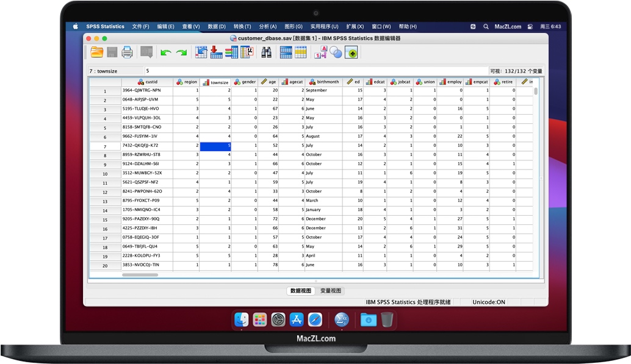Switch to the 变量视图 tab
This screenshot has height=364, width=631.
[331, 291]
